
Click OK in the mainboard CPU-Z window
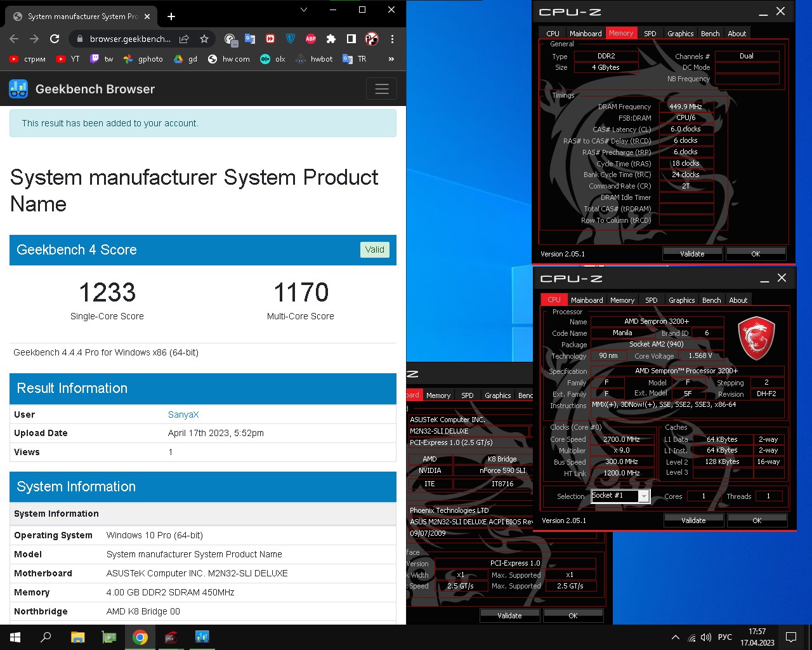coord(573,615)
